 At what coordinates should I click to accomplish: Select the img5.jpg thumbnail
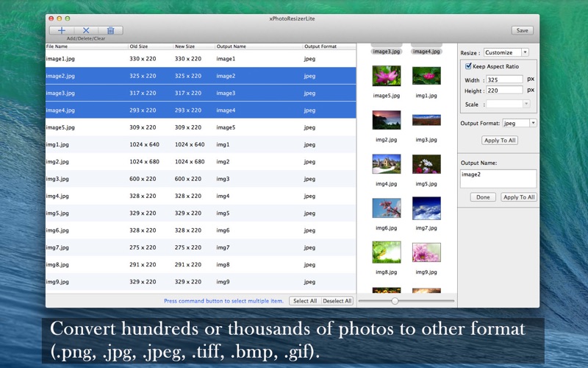click(x=426, y=164)
